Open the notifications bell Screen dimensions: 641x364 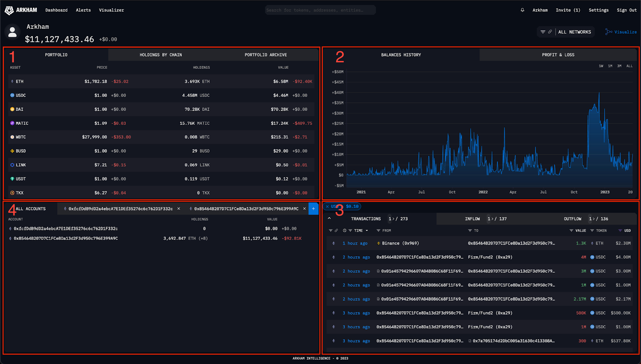[x=522, y=10]
